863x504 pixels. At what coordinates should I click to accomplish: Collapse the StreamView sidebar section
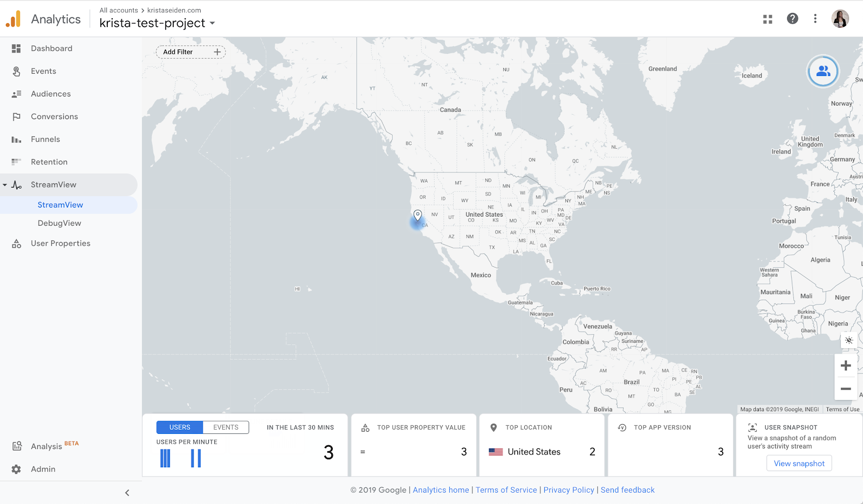5,185
